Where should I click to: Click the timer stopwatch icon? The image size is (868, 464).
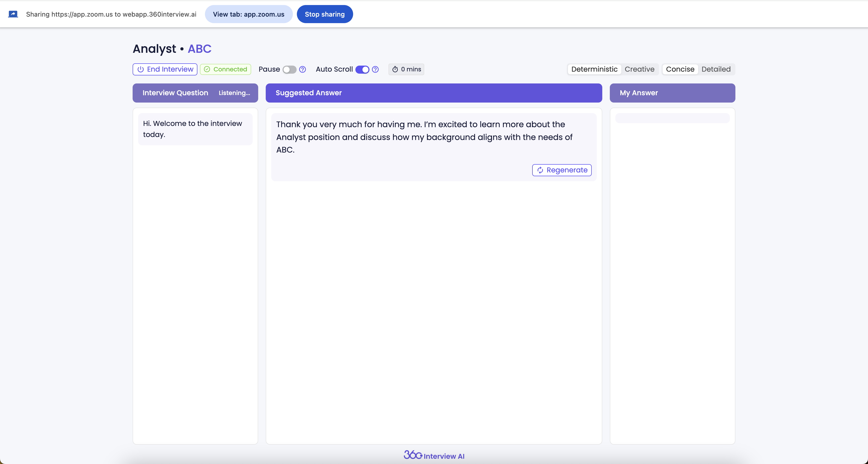[x=395, y=69]
